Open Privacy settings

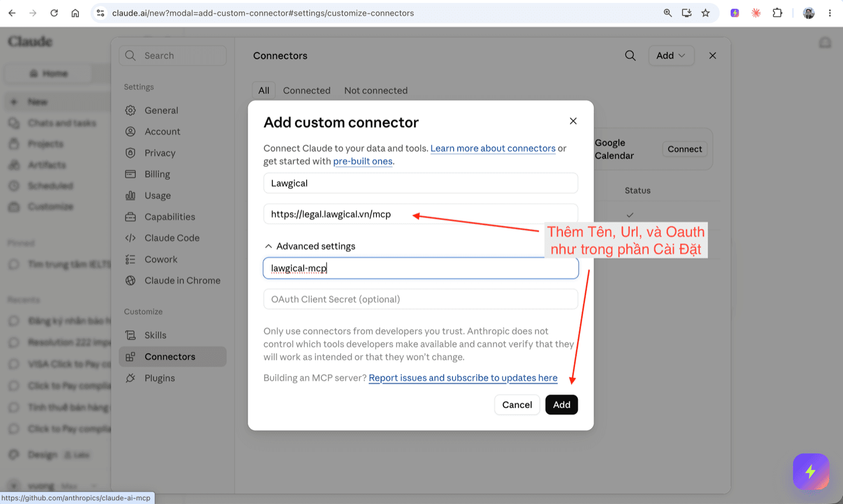pos(173,153)
